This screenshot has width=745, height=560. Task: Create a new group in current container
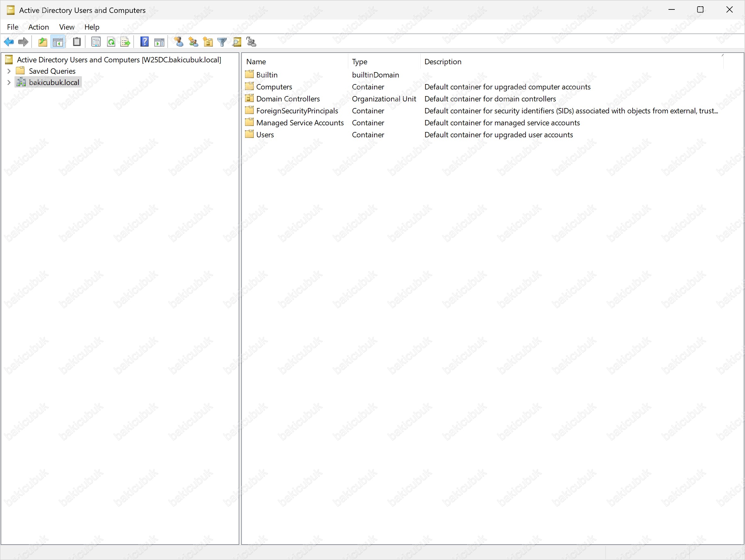[193, 42]
